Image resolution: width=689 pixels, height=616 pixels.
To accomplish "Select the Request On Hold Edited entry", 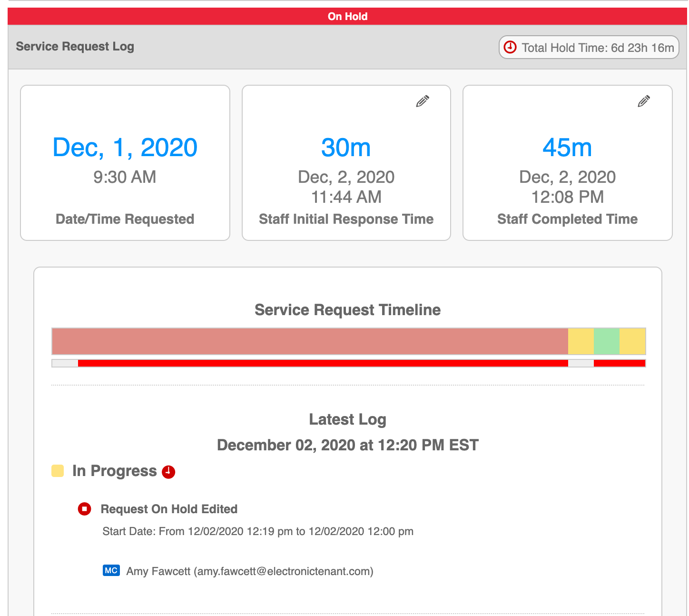I will (x=169, y=509).
